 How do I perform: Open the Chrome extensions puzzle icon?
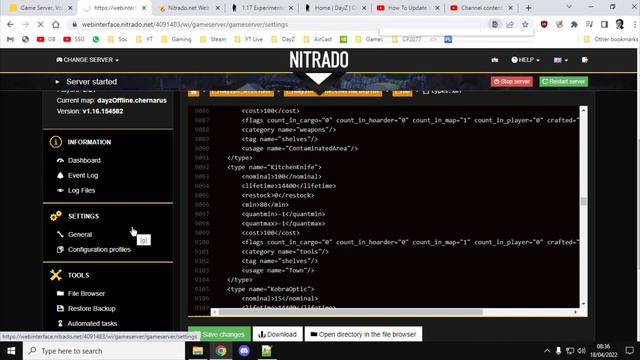click(x=574, y=24)
